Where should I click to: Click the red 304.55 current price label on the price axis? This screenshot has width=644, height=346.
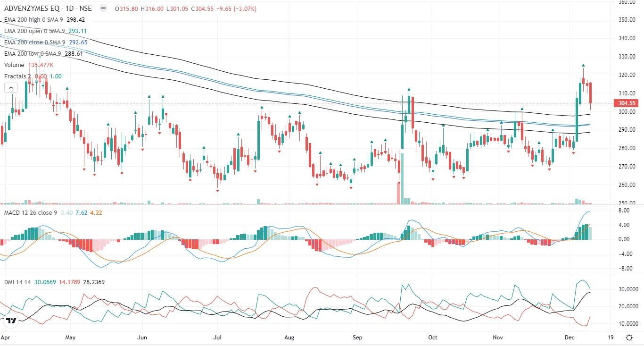click(626, 103)
